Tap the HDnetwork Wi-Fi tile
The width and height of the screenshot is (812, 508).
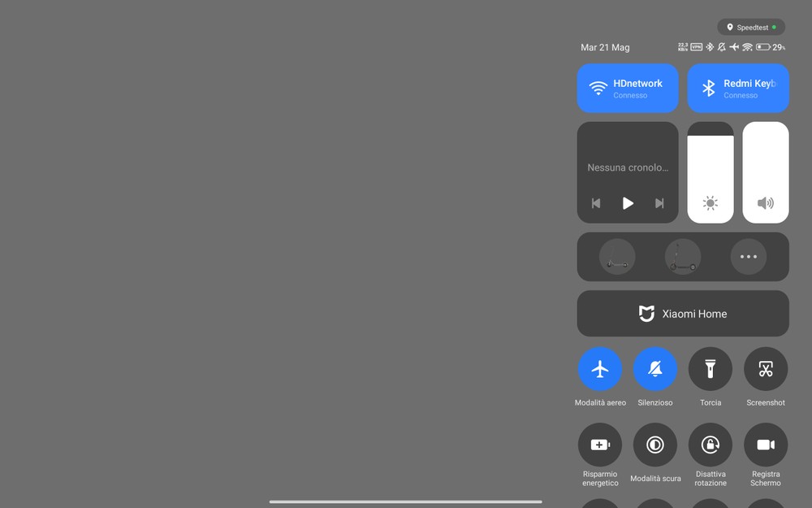[x=628, y=88]
